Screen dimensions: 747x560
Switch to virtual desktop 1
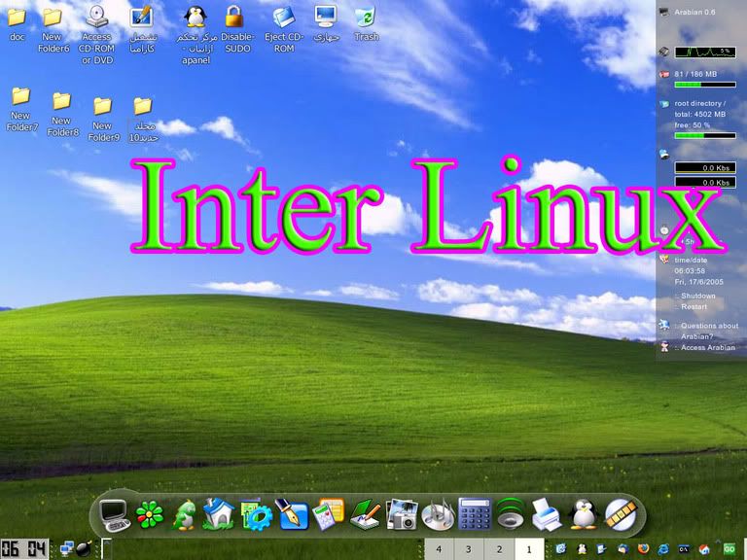click(529, 549)
